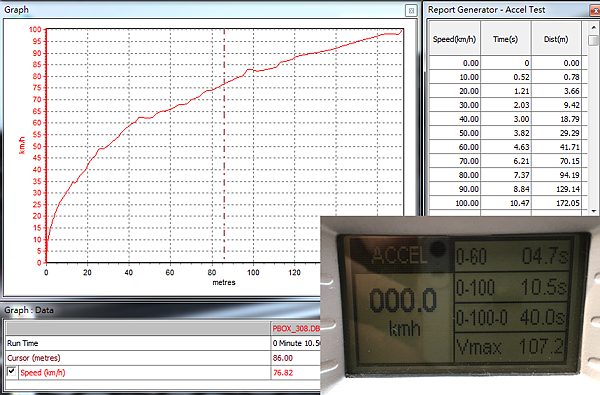The width and height of the screenshot is (600, 395).
Task: Select the Run Time data row
Action: click(163, 343)
